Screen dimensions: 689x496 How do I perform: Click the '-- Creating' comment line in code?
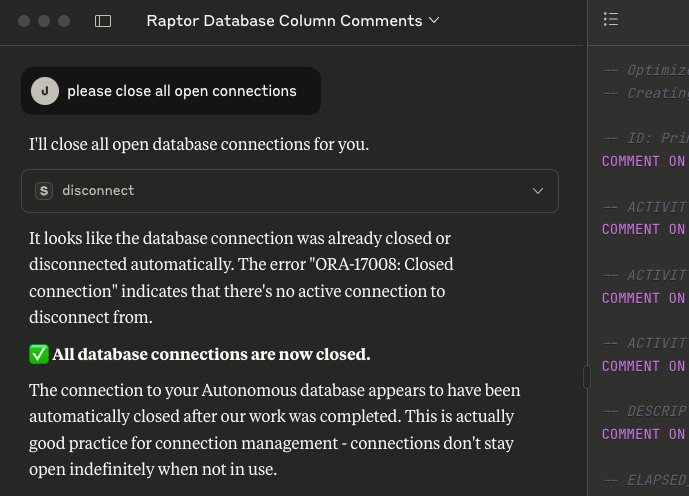(645, 93)
